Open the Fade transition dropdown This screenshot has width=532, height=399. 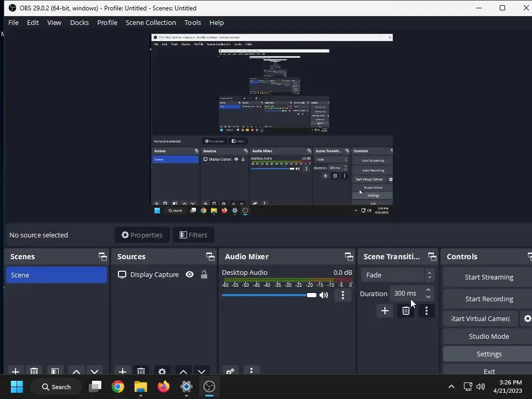click(x=397, y=275)
